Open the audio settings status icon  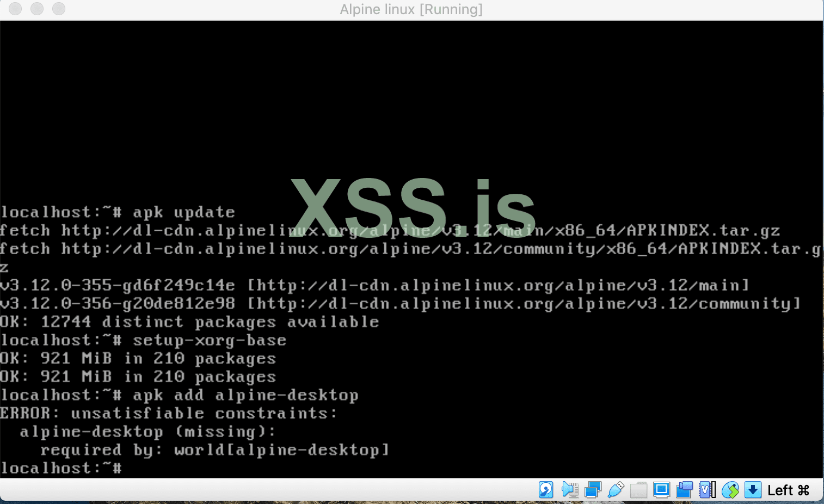pyautogui.click(x=569, y=490)
